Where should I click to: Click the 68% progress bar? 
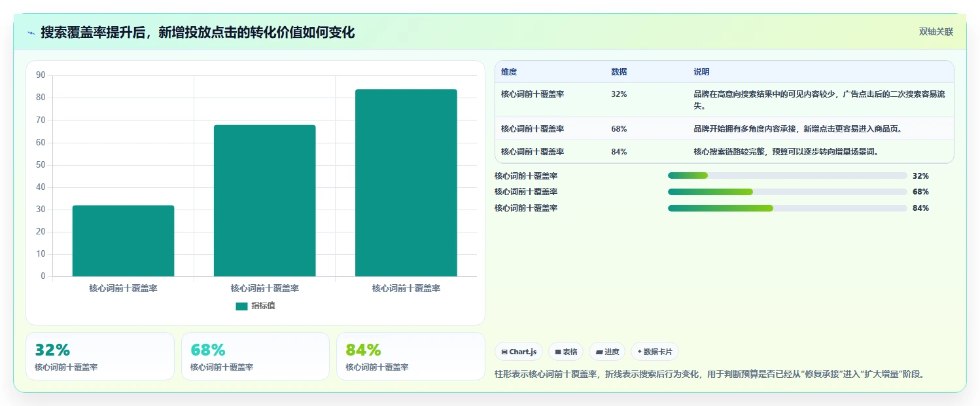click(787, 192)
